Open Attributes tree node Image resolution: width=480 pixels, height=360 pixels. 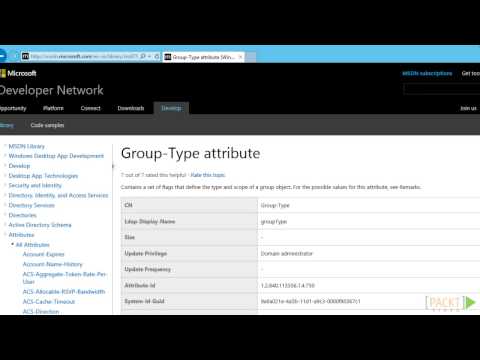(x=21, y=235)
